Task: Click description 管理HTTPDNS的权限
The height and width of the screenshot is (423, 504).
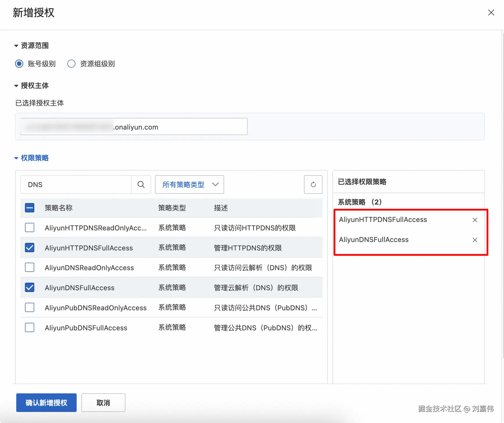Action: pos(248,248)
